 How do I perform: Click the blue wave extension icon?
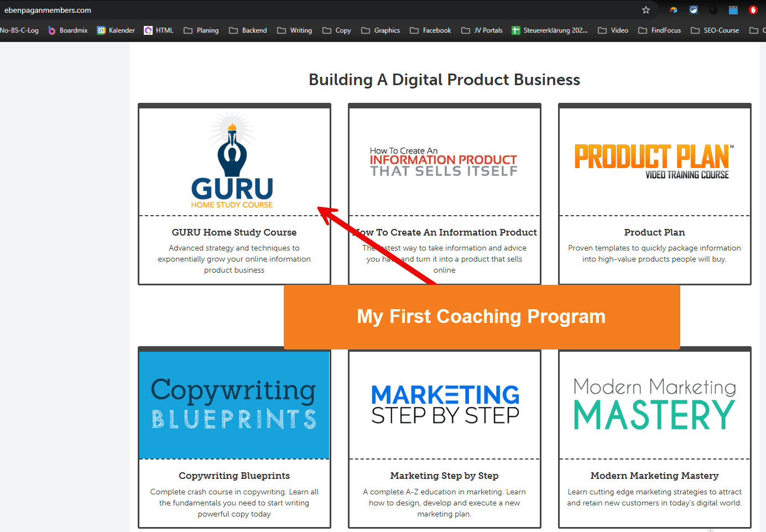tap(694, 10)
